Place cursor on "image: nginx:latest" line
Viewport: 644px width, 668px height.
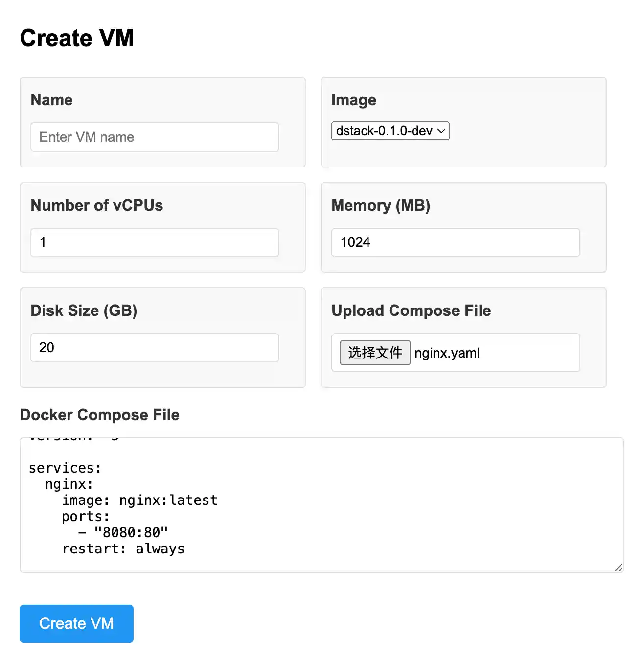click(139, 501)
